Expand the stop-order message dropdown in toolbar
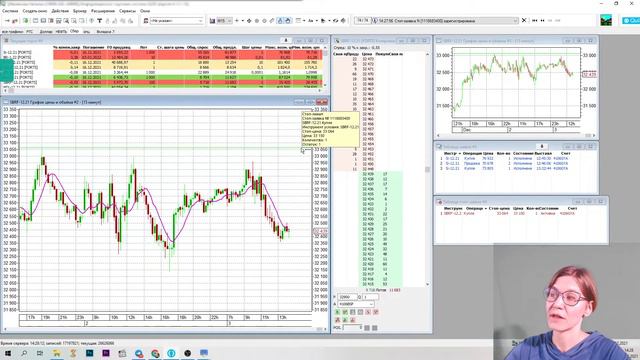This screenshot has width=640, height=360. (x=516, y=20)
